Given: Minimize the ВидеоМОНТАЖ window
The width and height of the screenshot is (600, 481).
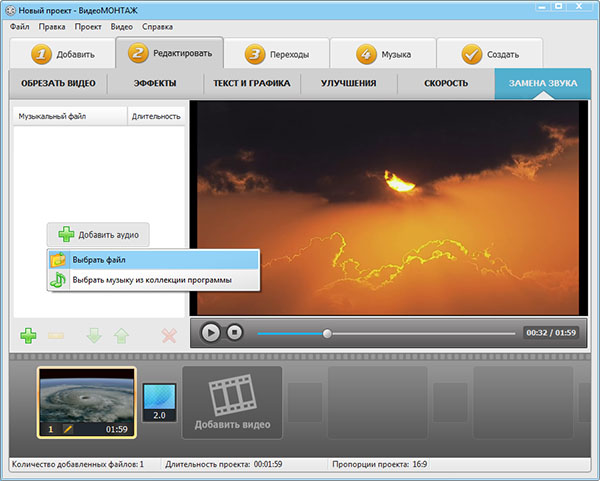Looking at the screenshot, I should click(x=541, y=6).
